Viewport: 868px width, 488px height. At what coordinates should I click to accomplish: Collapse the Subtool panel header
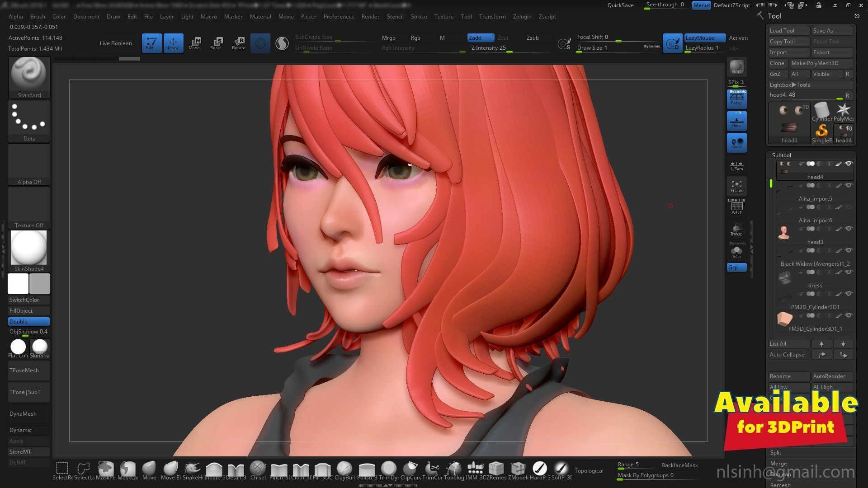[x=781, y=155]
